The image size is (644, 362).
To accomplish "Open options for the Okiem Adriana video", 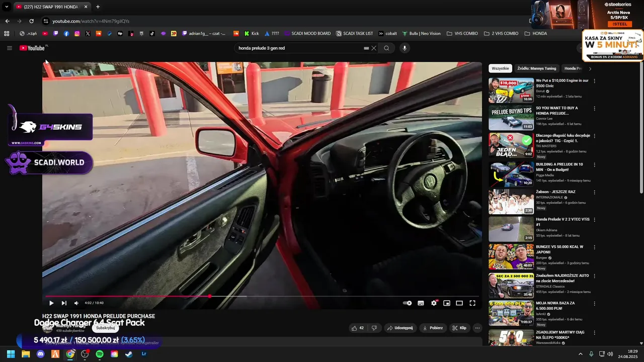I will (594, 220).
